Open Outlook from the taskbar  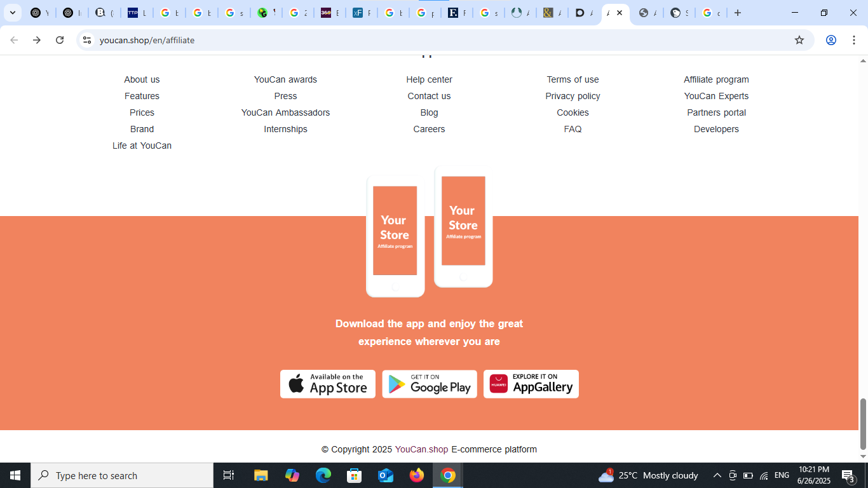[386, 475]
